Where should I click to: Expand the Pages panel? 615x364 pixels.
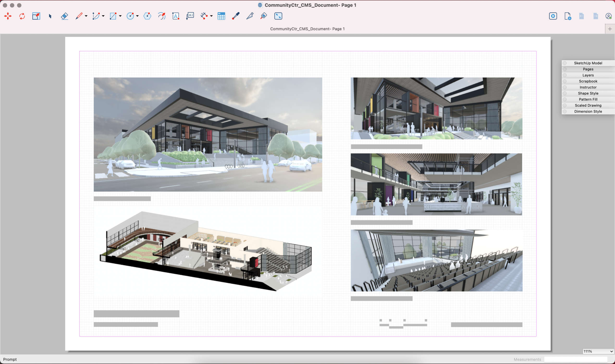point(588,69)
